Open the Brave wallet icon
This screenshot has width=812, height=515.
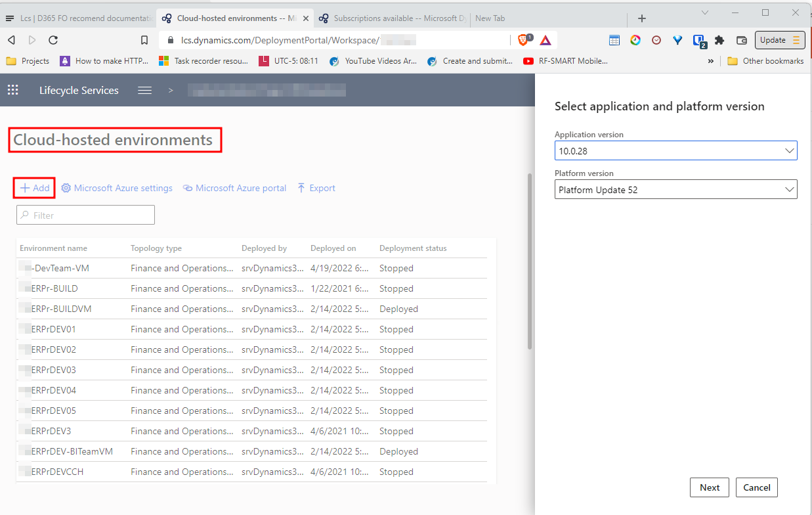[x=741, y=40]
